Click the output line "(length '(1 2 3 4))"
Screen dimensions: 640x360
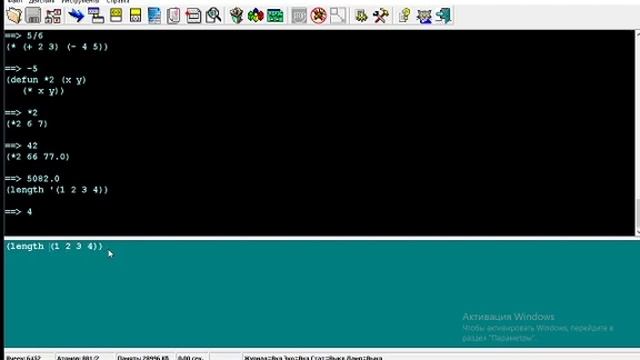57,190
